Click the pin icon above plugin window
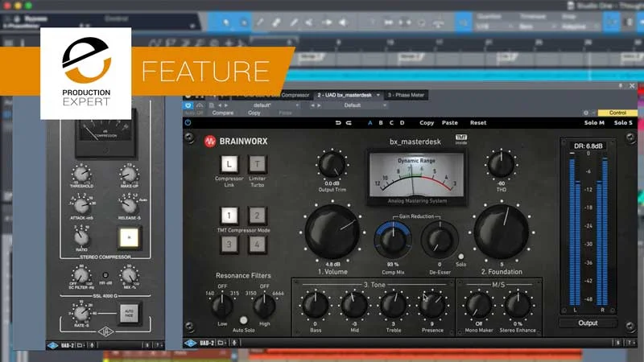Viewport: 644px width, 362px height. [621, 86]
